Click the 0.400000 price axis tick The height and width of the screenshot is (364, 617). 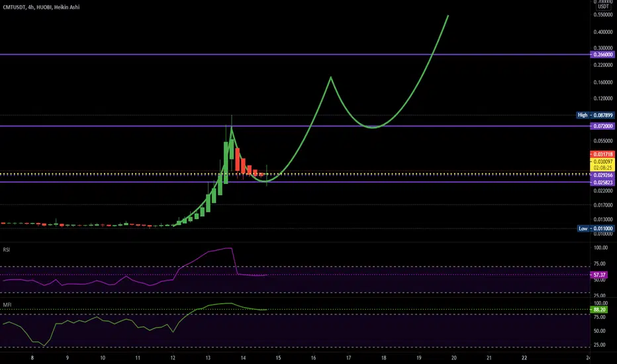pyautogui.click(x=603, y=32)
